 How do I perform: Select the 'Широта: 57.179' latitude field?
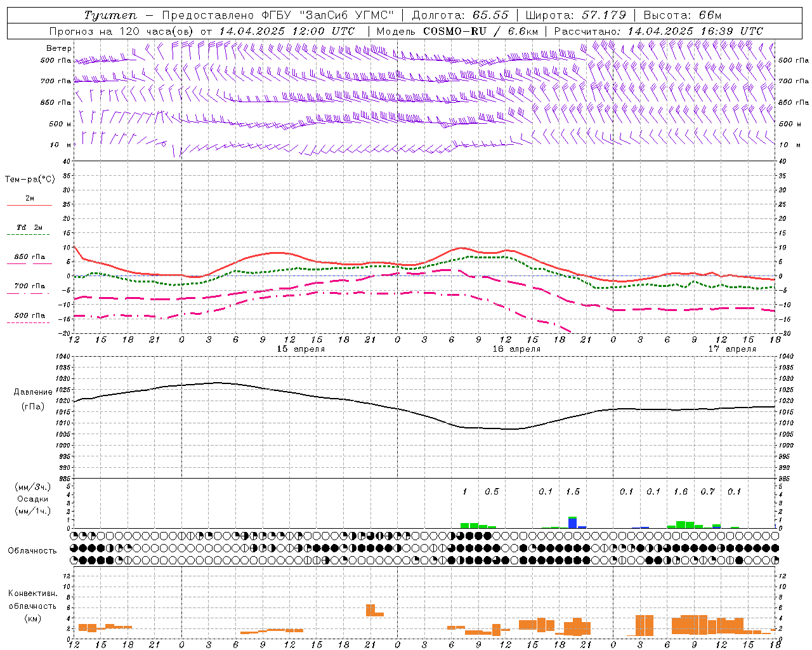pyautogui.click(x=576, y=15)
